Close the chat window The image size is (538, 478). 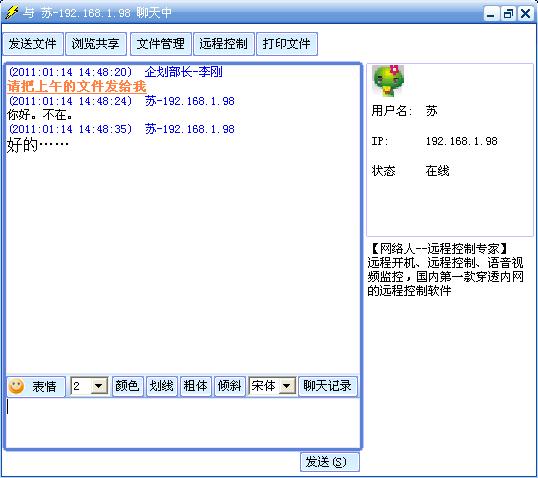coord(525,14)
